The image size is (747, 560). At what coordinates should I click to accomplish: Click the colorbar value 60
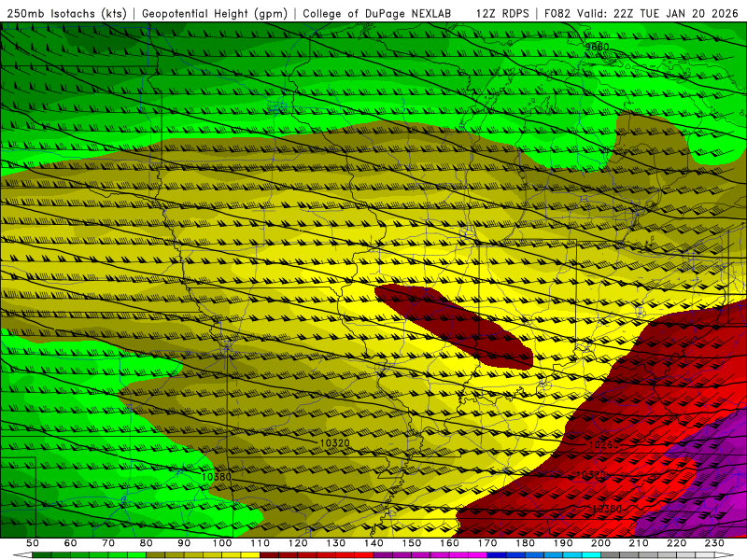point(70,543)
